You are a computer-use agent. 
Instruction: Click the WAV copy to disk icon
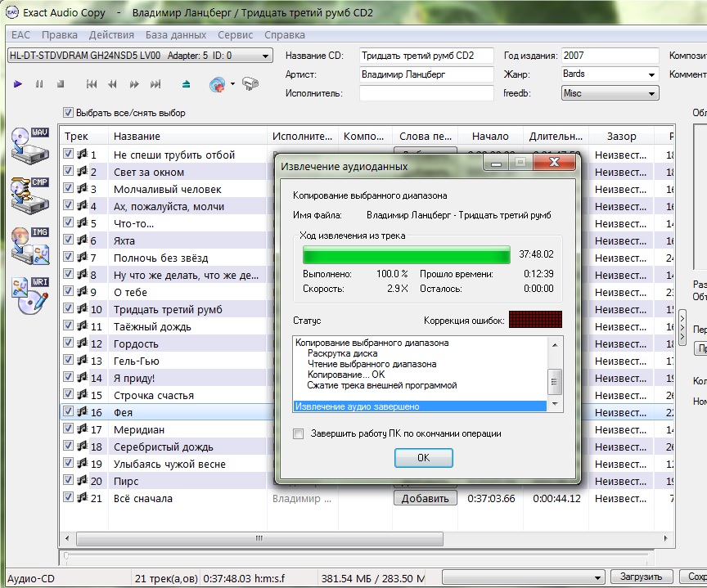[30, 145]
